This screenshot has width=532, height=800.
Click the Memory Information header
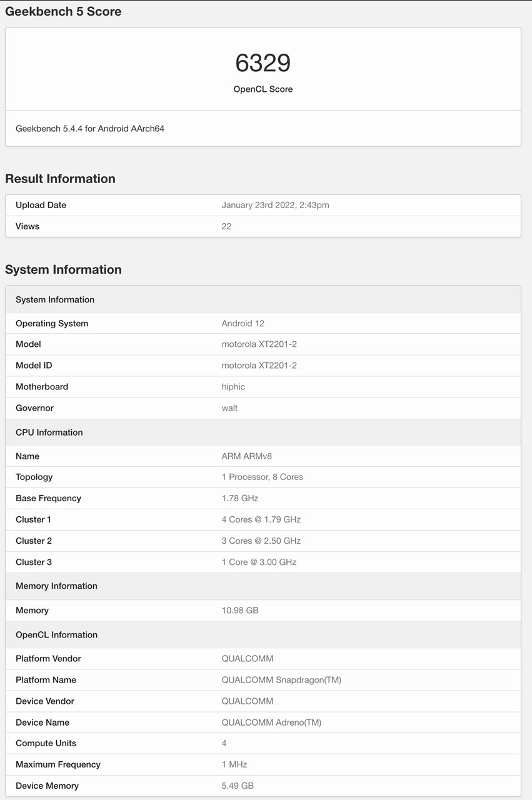56,586
